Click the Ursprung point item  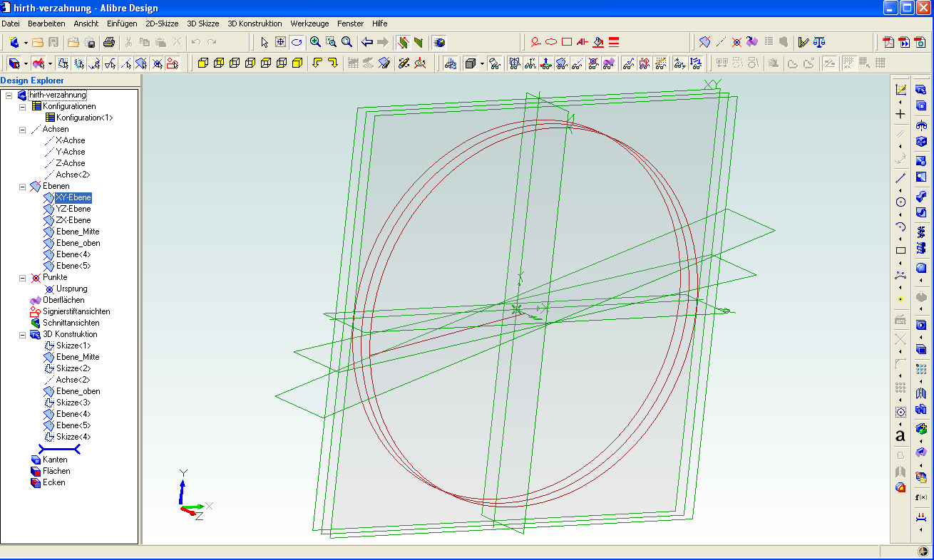71,289
